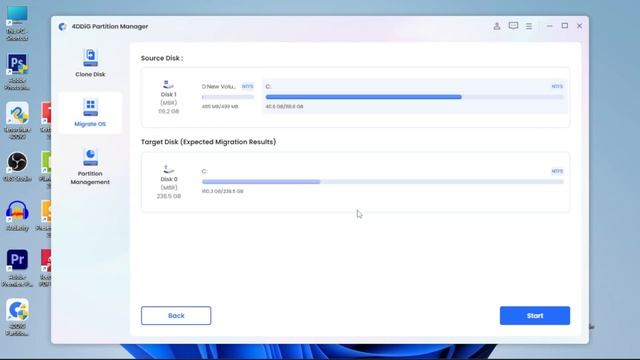The height and width of the screenshot is (360, 640).
Task: Close the Partition Manager window
Action: (579, 26)
